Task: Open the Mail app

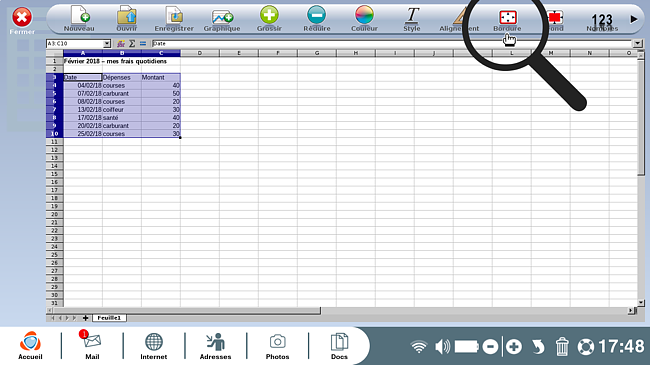Action: pyautogui.click(x=92, y=346)
